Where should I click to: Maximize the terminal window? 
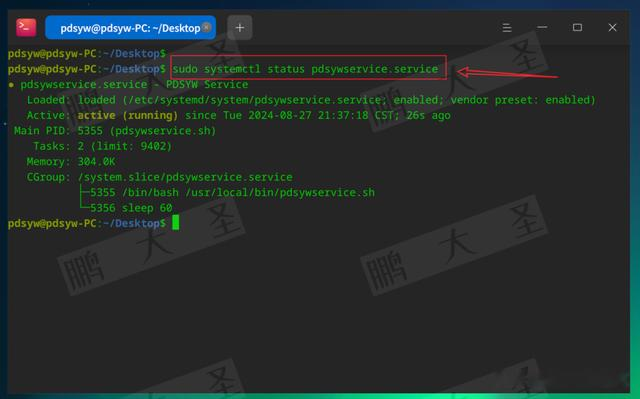click(577, 27)
